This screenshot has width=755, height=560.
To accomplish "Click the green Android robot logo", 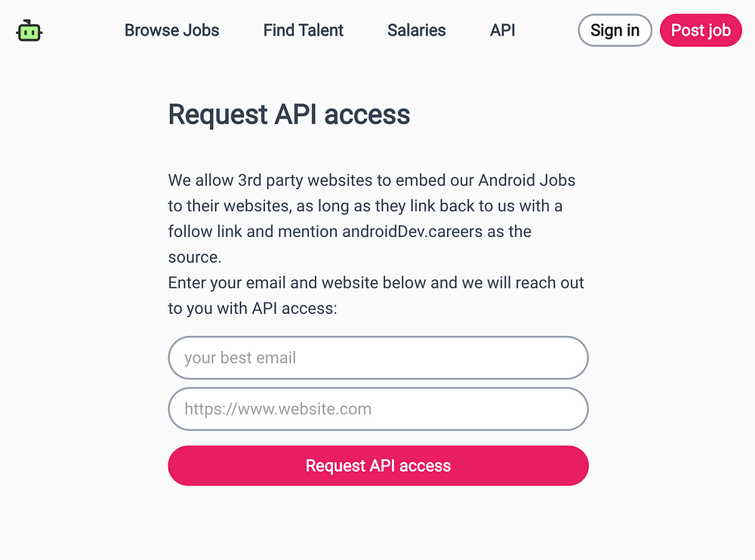I will pyautogui.click(x=29, y=31).
